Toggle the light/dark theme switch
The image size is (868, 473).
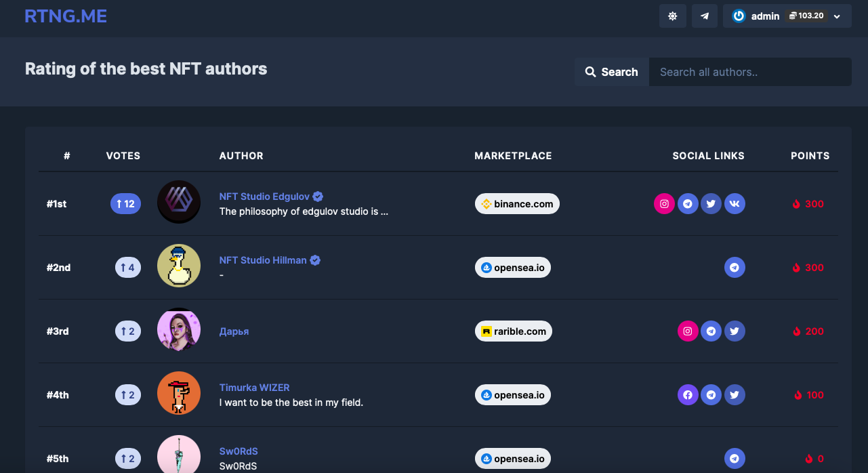coord(672,16)
